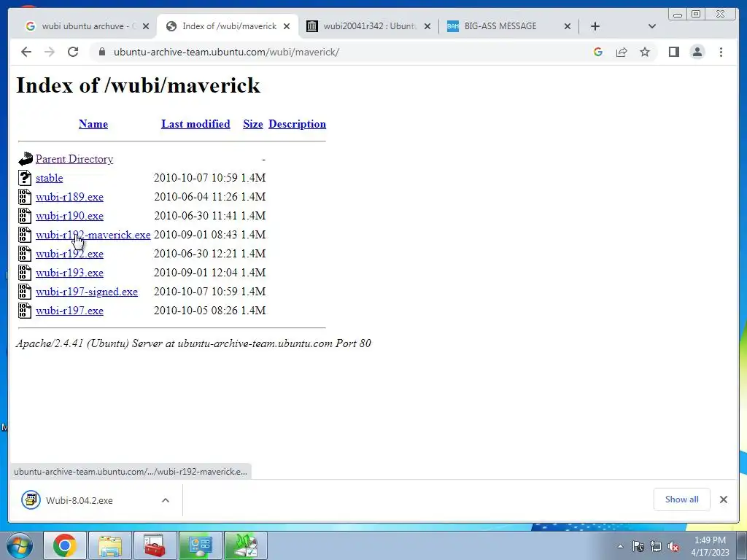Viewport: 747px width, 560px height.
Task: Sort the listing by Description
Action: [298, 124]
